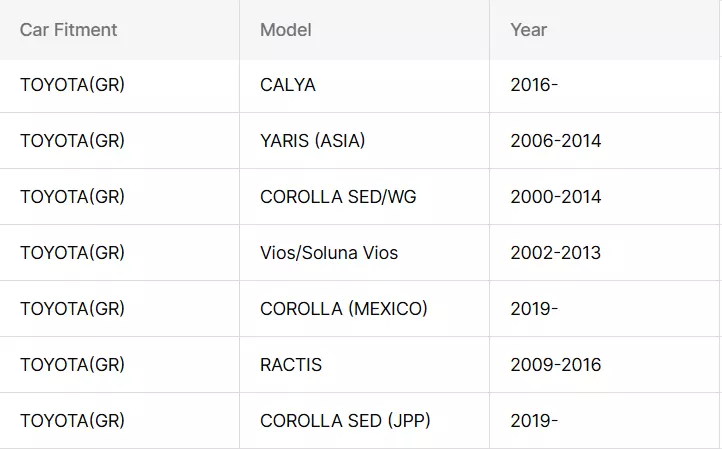Click TOYOTA(GR) in the CALYA row
Viewport: 722px width, 449px height.
pos(72,85)
